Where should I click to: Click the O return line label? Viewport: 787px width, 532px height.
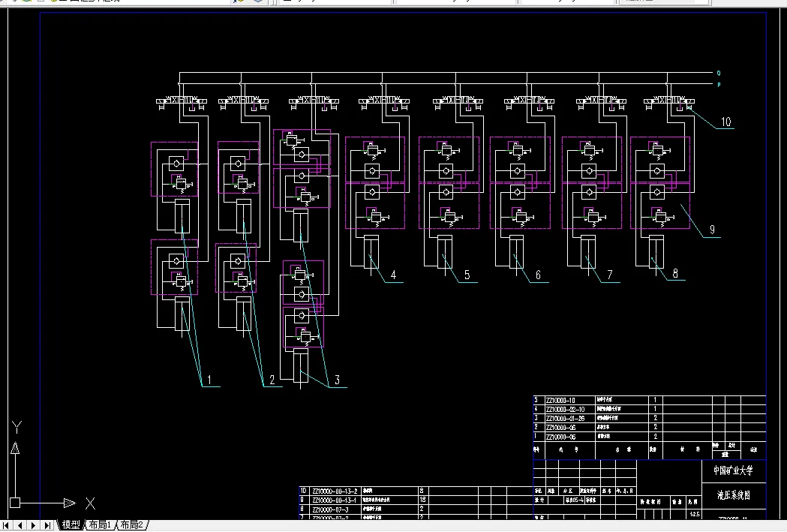pyautogui.click(x=718, y=74)
